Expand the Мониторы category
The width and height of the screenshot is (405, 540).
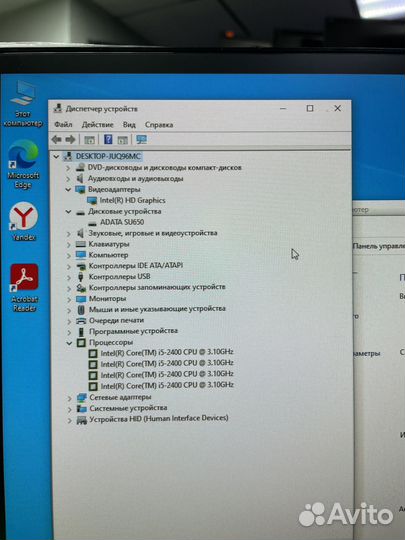click(x=69, y=299)
